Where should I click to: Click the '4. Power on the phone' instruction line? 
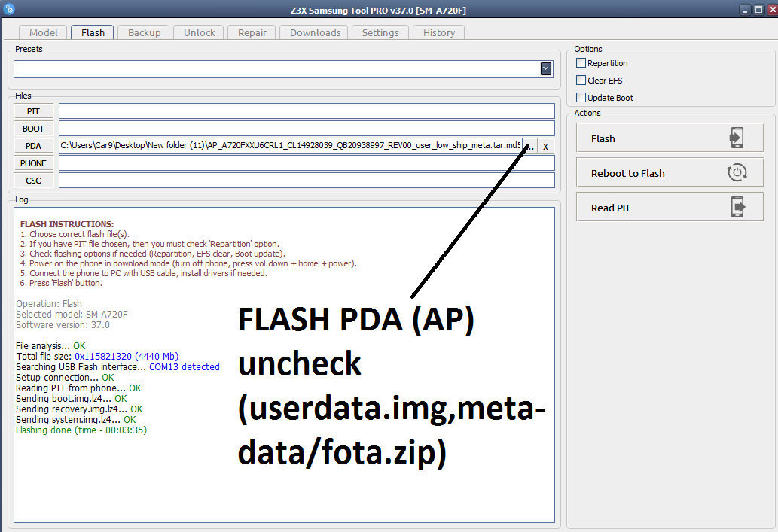coord(188,263)
